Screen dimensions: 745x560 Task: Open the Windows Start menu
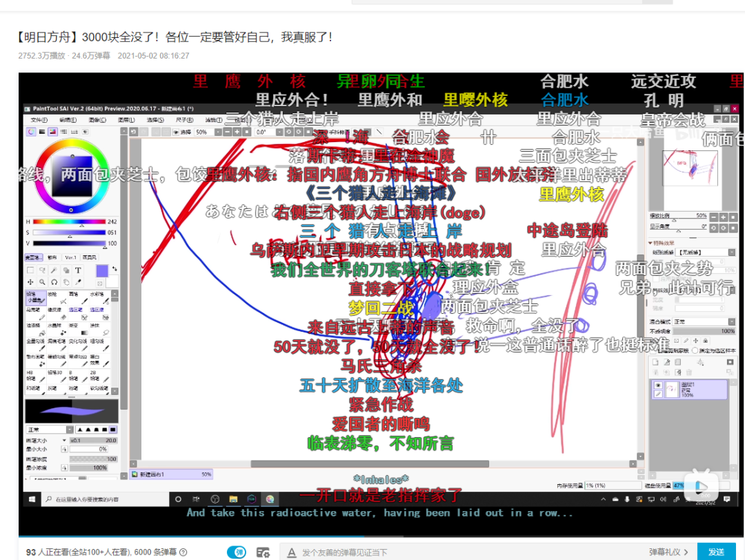pyautogui.click(x=32, y=499)
